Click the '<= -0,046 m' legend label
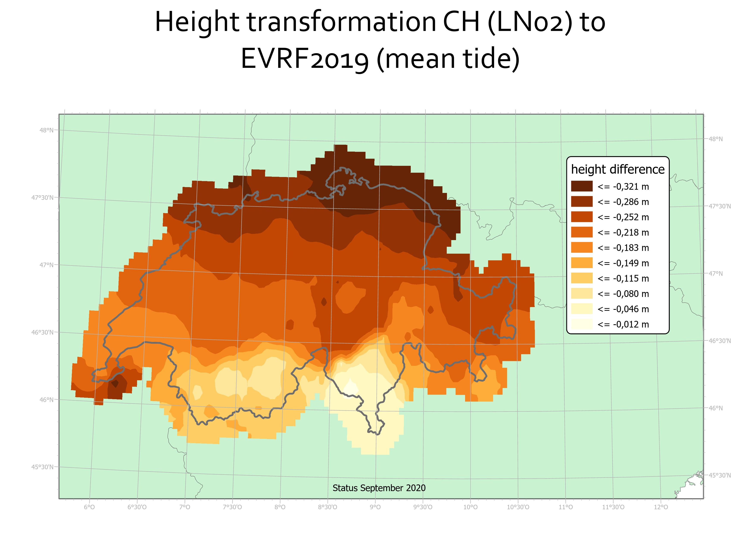 point(623,309)
